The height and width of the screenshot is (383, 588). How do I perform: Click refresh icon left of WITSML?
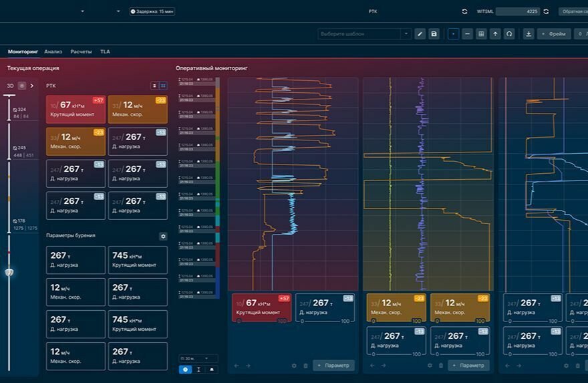[464, 11]
